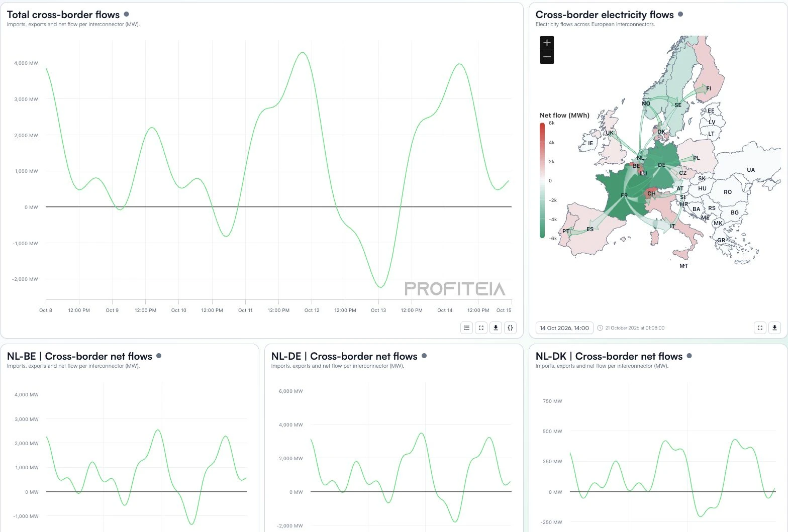Expand the electricity flows map to fullscreen
This screenshot has width=788, height=532.
[760, 328]
